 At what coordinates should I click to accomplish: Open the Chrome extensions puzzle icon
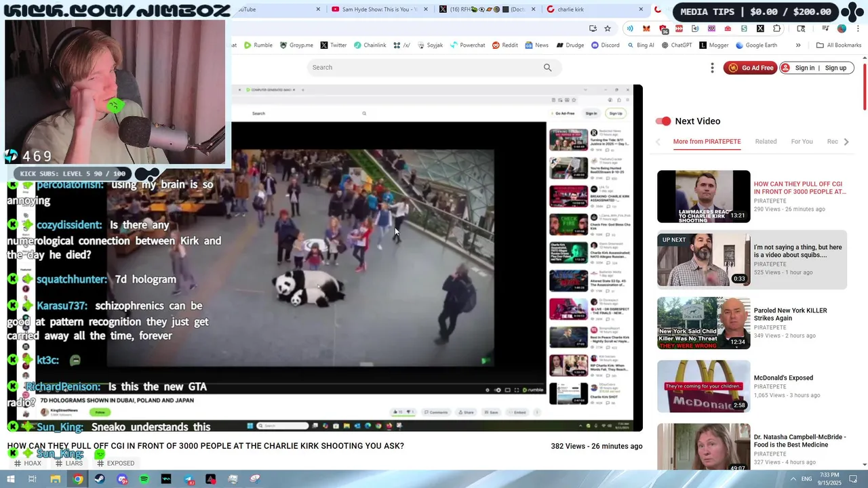tap(777, 28)
